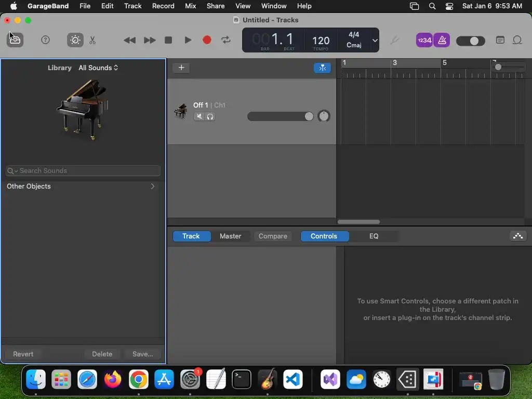Image resolution: width=532 pixels, height=399 pixels.
Task: Open the View menu
Action: coord(243,6)
